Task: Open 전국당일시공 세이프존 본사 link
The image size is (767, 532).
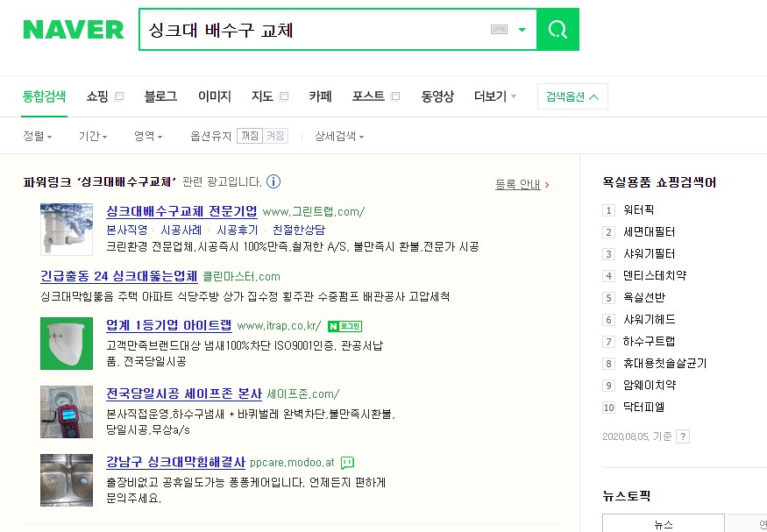Action: click(x=184, y=394)
